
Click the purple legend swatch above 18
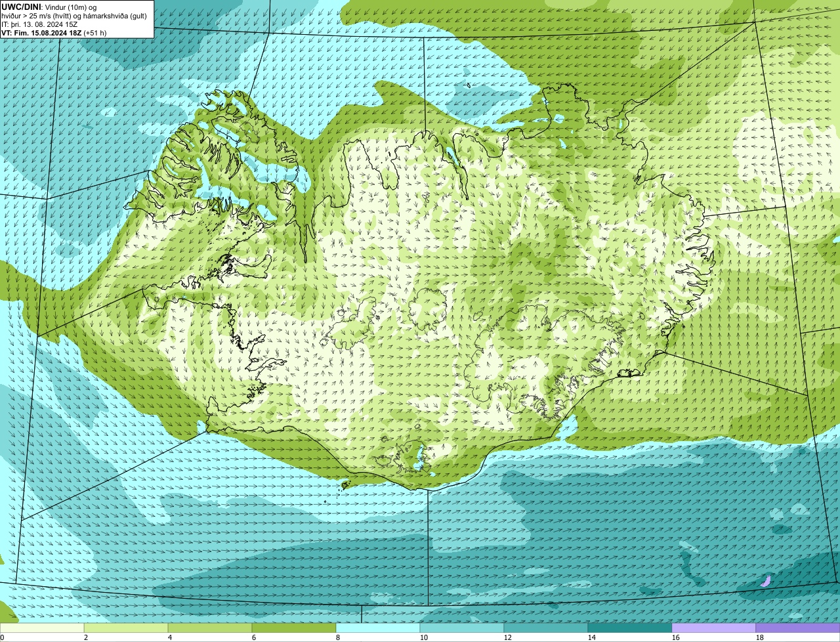[798, 628]
